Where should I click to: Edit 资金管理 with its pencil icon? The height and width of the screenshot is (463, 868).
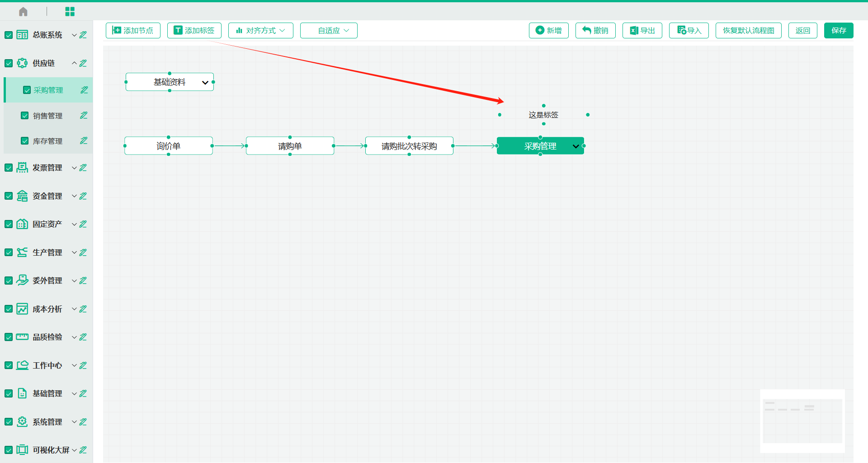point(83,196)
